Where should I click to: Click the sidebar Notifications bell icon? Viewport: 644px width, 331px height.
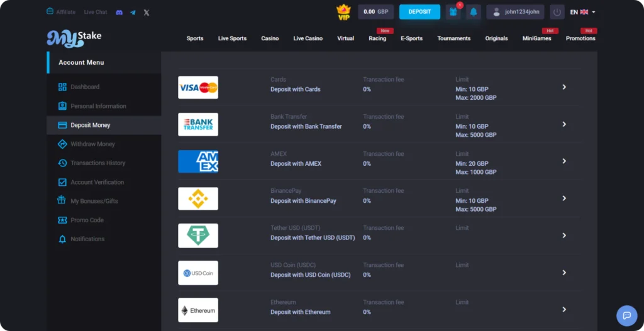click(62, 239)
